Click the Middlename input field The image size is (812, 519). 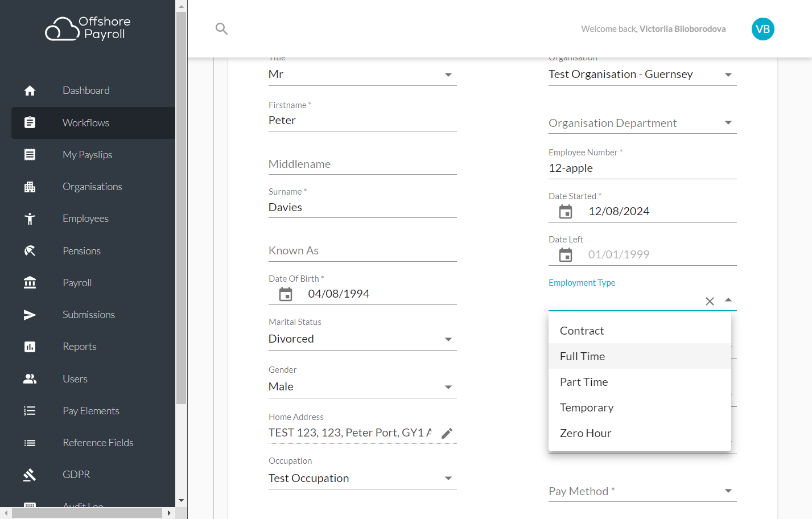[362, 164]
